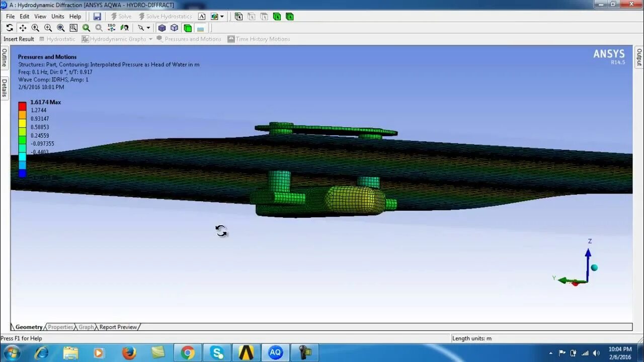Click the 1.6174 Max legend value
This screenshot has height=362, width=644.
pos(46,102)
